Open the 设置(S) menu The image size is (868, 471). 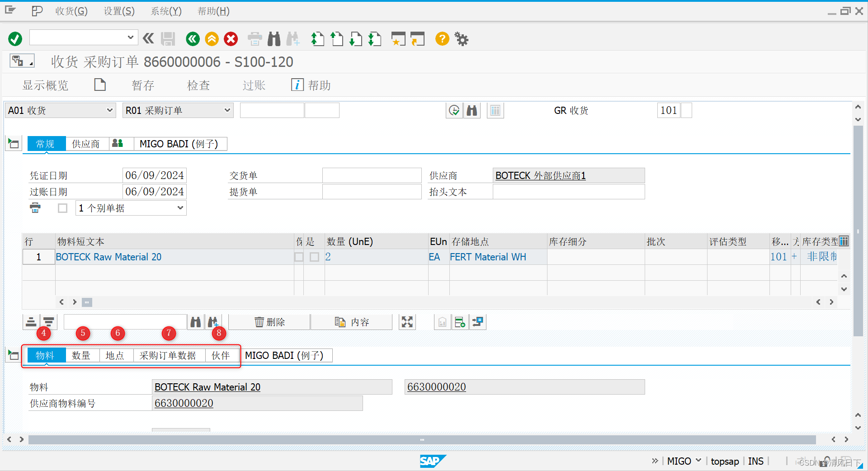pyautogui.click(x=119, y=11)
